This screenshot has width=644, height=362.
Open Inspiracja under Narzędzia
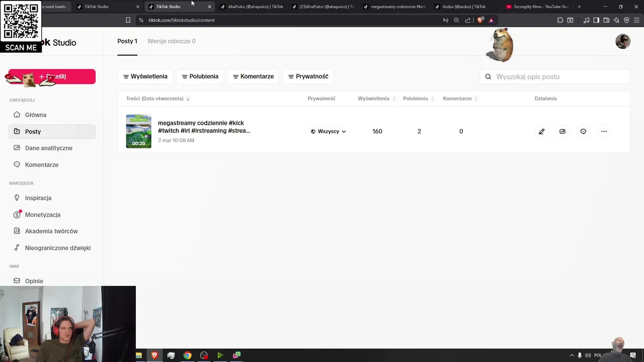click(52, 198)
